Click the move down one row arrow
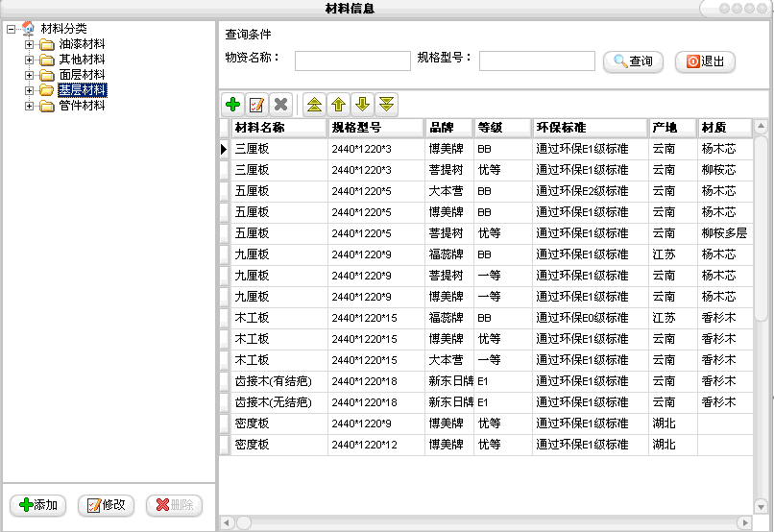The image size is (774, 532). click(362, 105)
